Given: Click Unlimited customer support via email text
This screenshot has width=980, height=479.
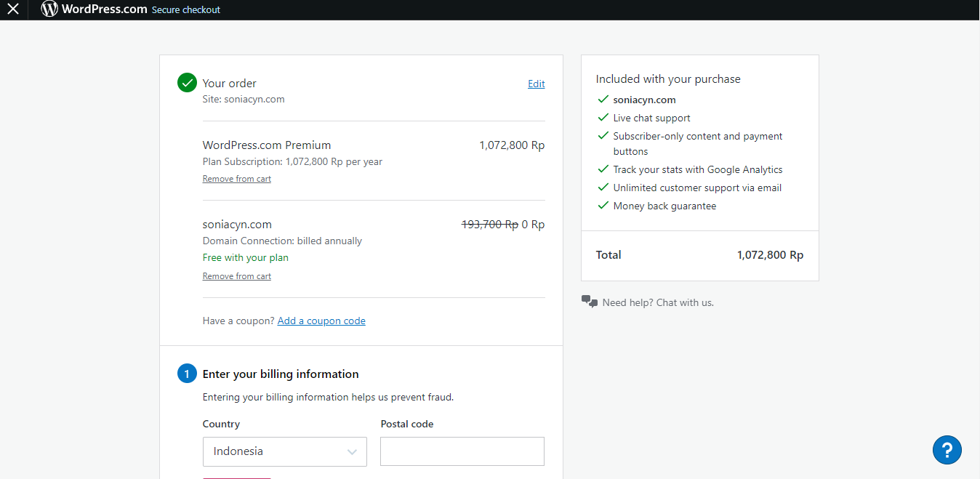Looking at the screenshot, I should coord(697,188).
